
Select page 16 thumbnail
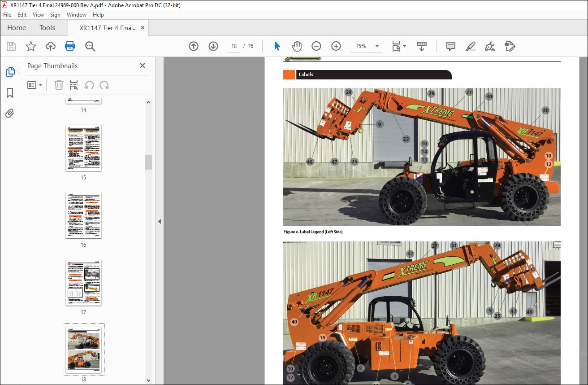[x=83, y=215]
